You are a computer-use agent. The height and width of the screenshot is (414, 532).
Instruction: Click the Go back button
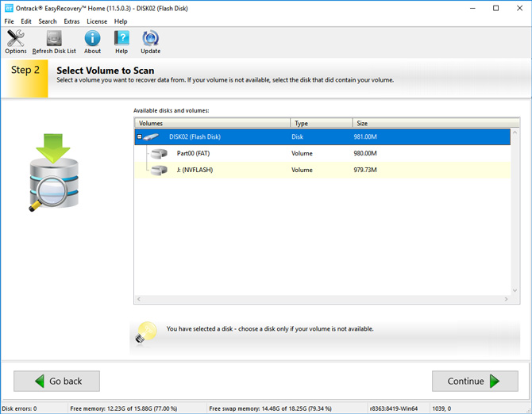tap(56, 381)
